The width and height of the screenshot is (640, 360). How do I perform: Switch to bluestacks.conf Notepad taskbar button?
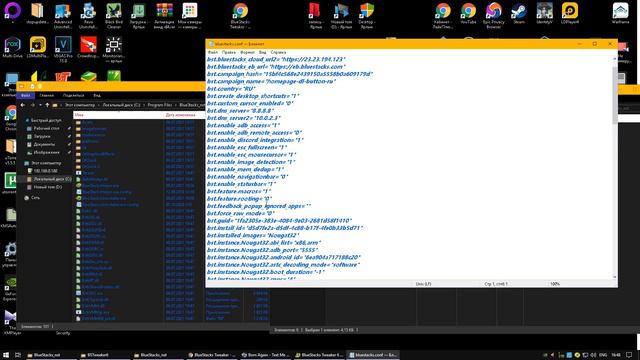point(372,355)
